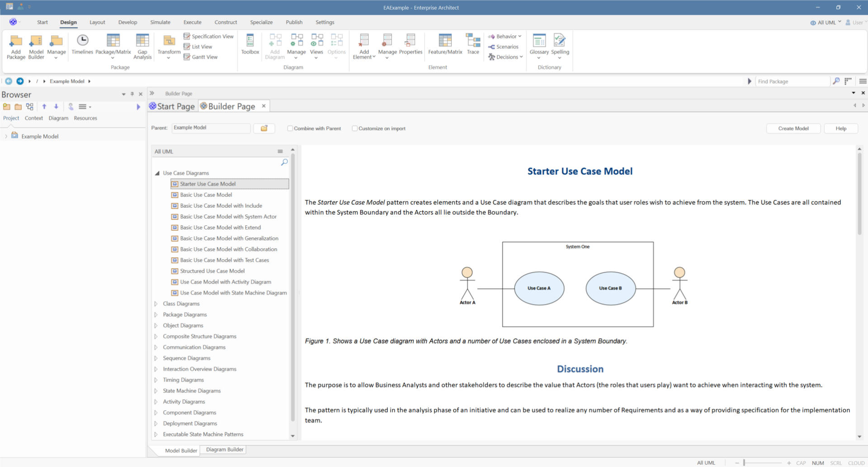The width and height of the screenshot is (868, 467).
Task: Switch to Browser Context tab
Action: 34,118
